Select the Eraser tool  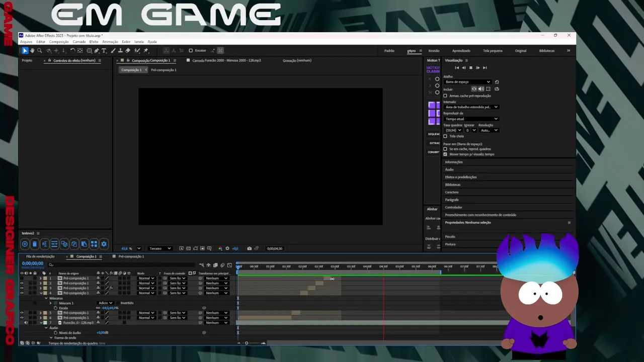(x=128, y=50)
